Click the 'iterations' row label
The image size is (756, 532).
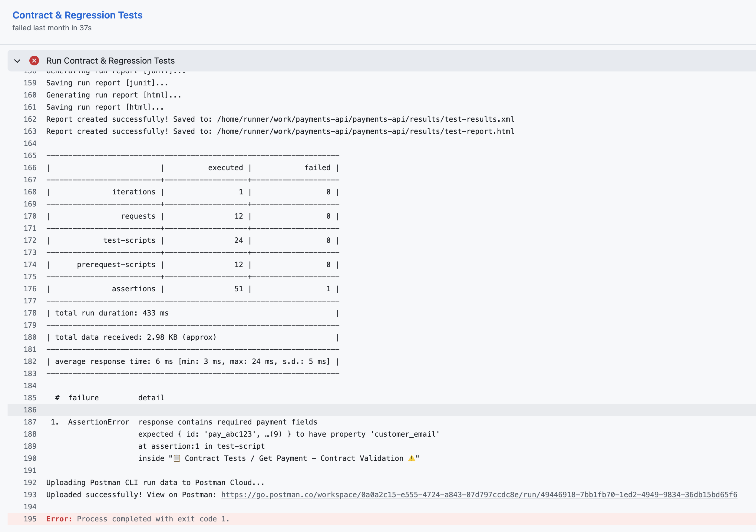point(134,192)
